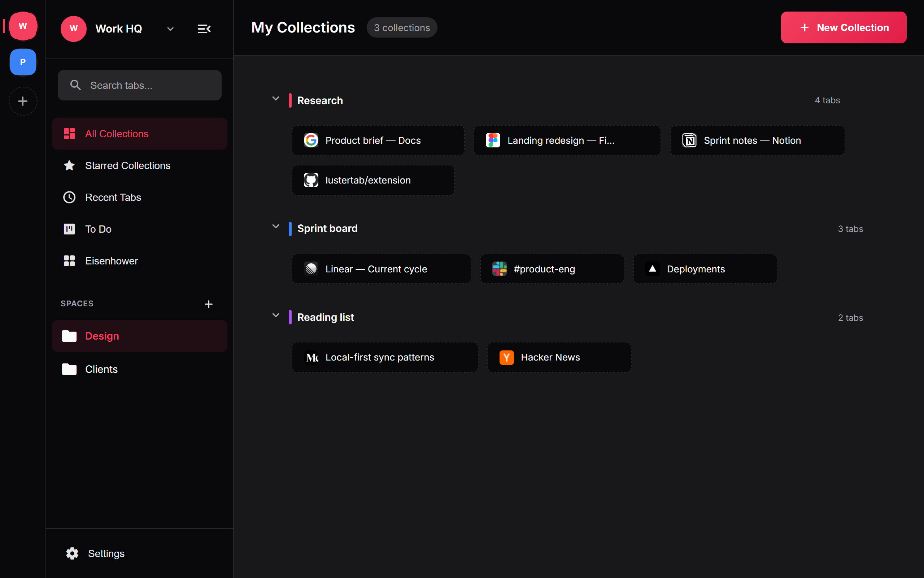This screenshot has width=924, height=578.
Task: Open Landing redesign Figma tab
Action: pyautogui.click(x=567, y=141)
